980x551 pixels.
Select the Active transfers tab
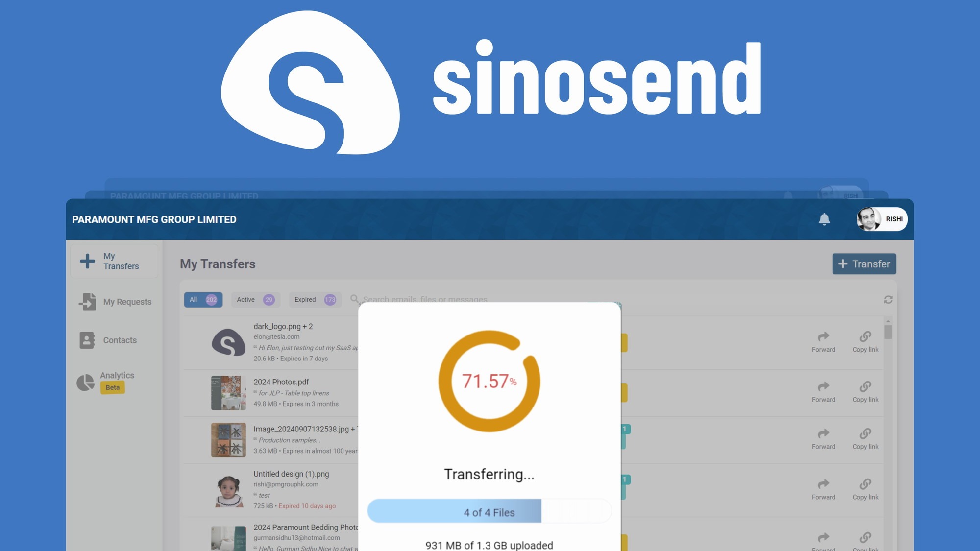point(254,299)
